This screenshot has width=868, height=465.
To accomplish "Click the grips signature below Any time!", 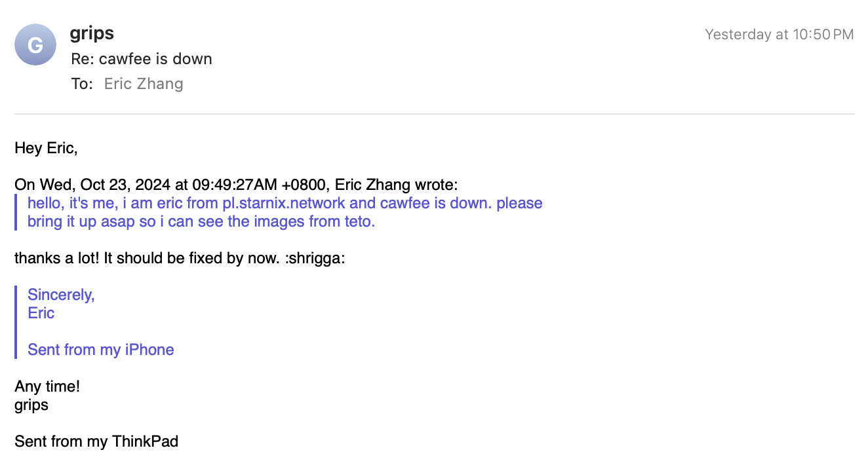I will (x=31, y=405).
